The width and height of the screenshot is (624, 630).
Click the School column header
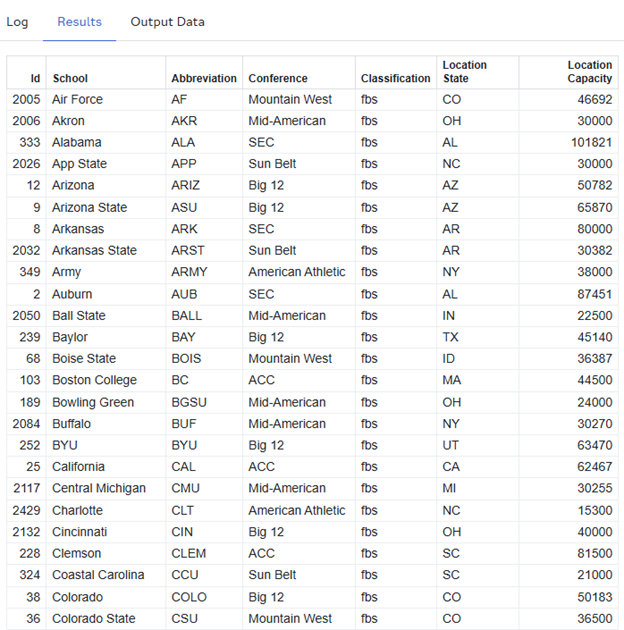70,78
